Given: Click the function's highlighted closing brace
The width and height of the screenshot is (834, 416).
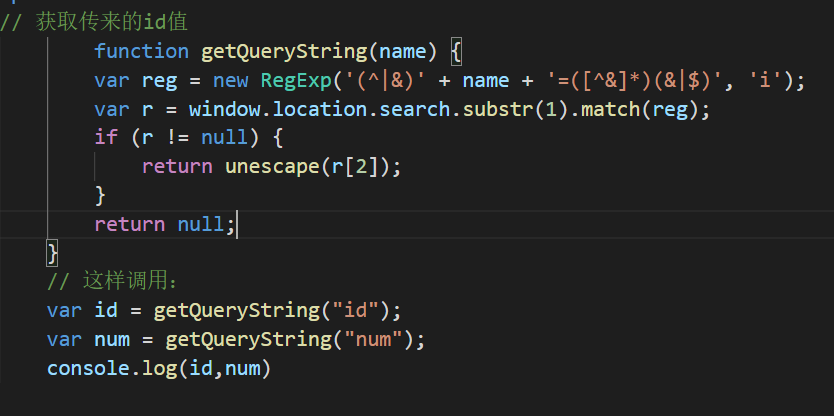Looking at the screenshot, I should click(52, 253).
